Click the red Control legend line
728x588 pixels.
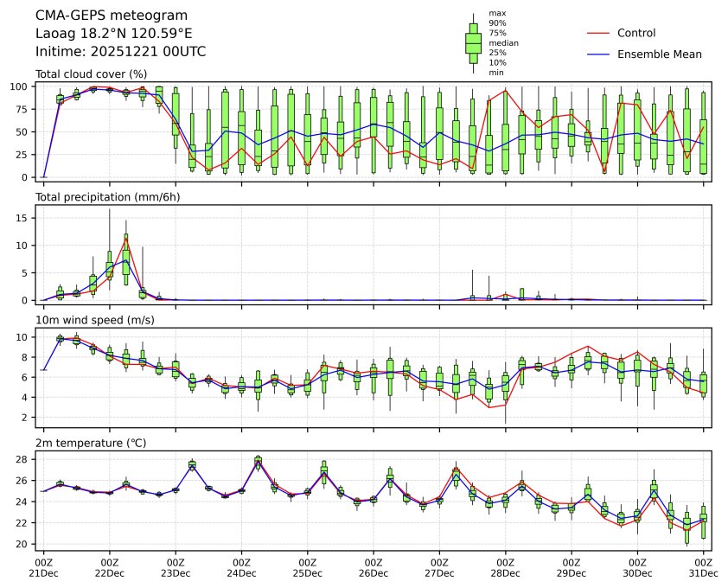point(598,33)
